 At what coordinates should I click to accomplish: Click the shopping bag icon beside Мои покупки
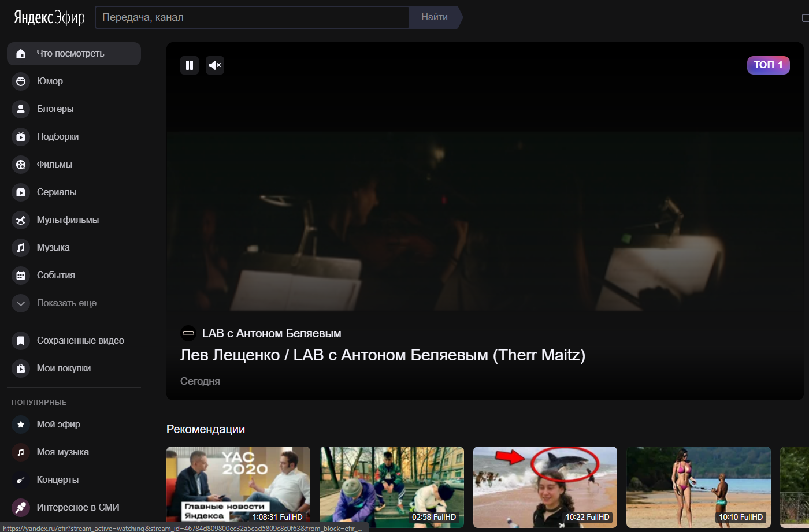tap(21, 369)
